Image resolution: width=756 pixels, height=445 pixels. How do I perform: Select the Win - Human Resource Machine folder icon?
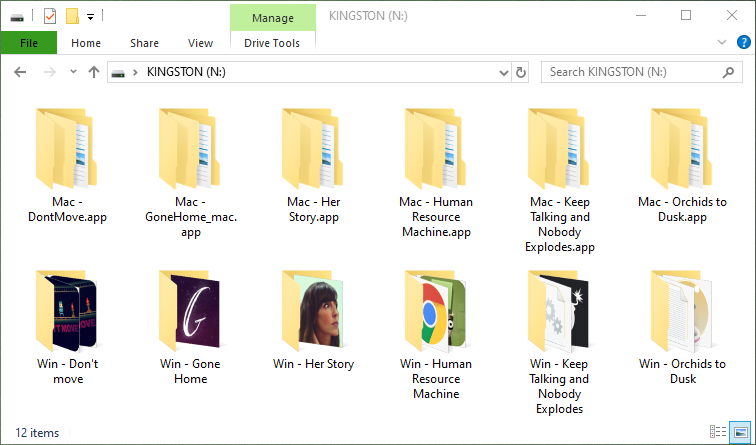pos(435,311)
